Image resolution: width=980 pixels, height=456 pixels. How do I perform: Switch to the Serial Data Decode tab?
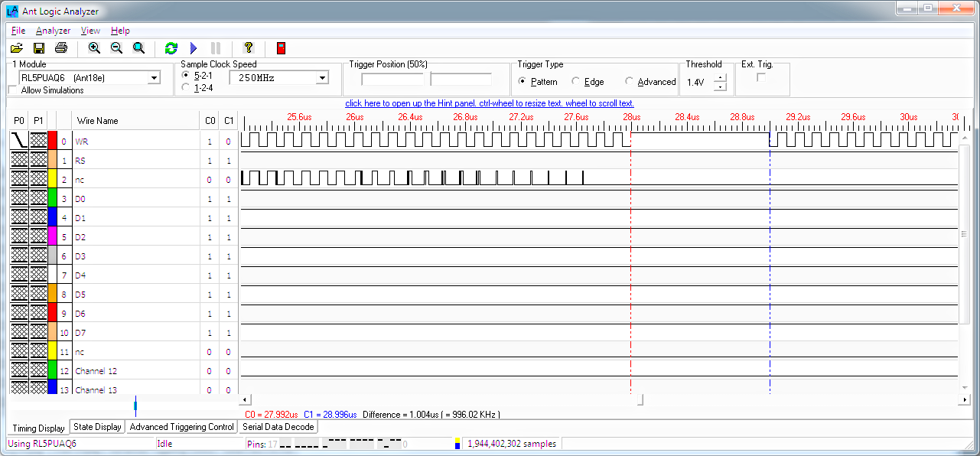278,427
